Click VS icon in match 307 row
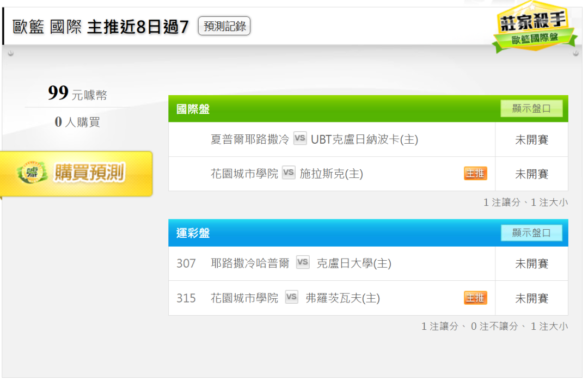The image size is (588, 381). (303, 263)
